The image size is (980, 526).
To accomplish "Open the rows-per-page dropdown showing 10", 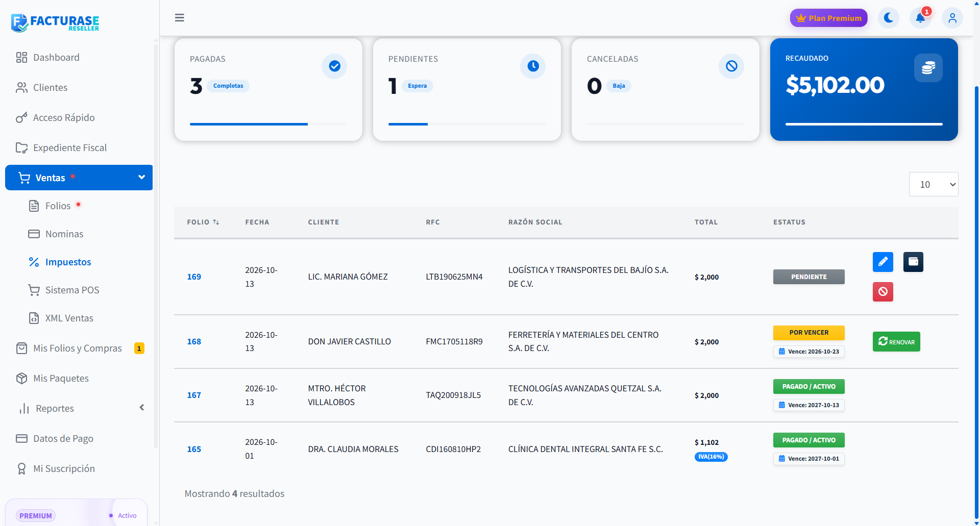I will 934,184.
